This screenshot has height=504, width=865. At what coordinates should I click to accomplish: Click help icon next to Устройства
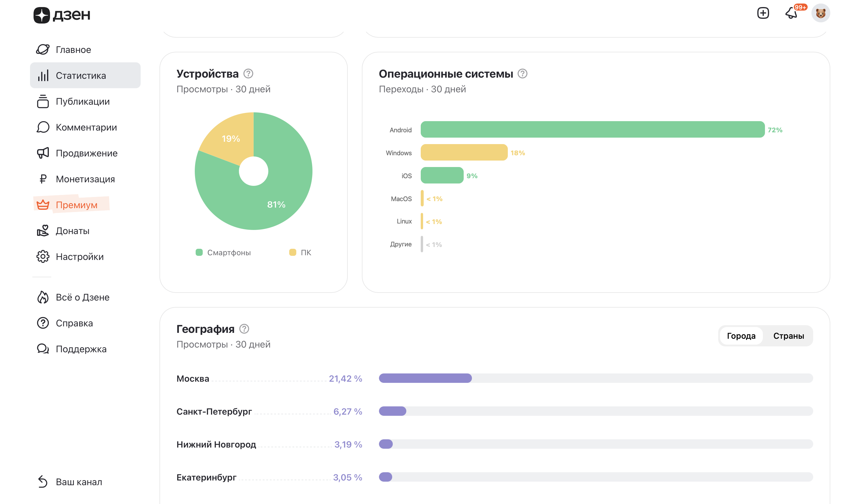coord(248,74)
